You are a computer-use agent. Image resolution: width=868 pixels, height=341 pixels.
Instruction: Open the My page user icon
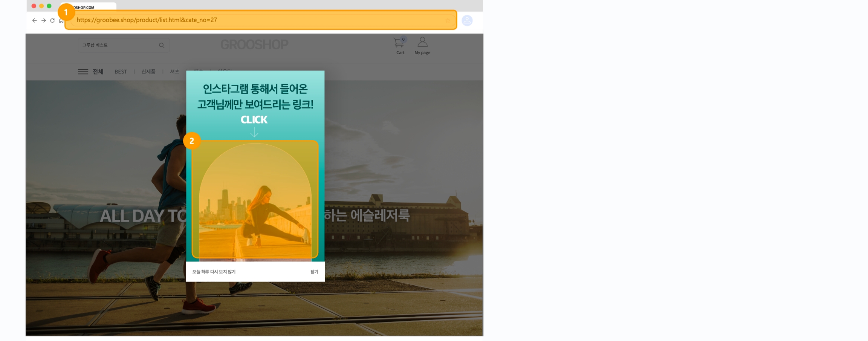(422, 43)
